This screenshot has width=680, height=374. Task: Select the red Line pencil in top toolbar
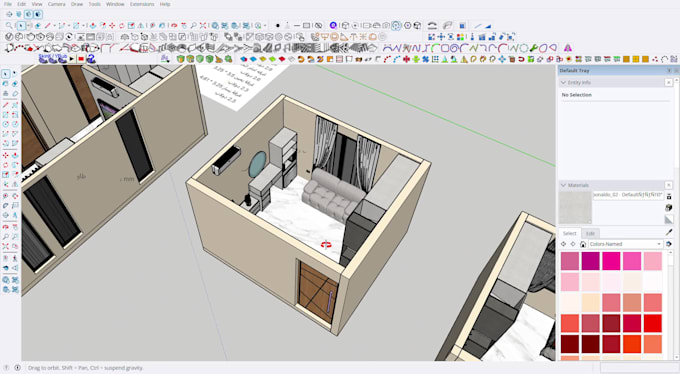pos(47,26)
